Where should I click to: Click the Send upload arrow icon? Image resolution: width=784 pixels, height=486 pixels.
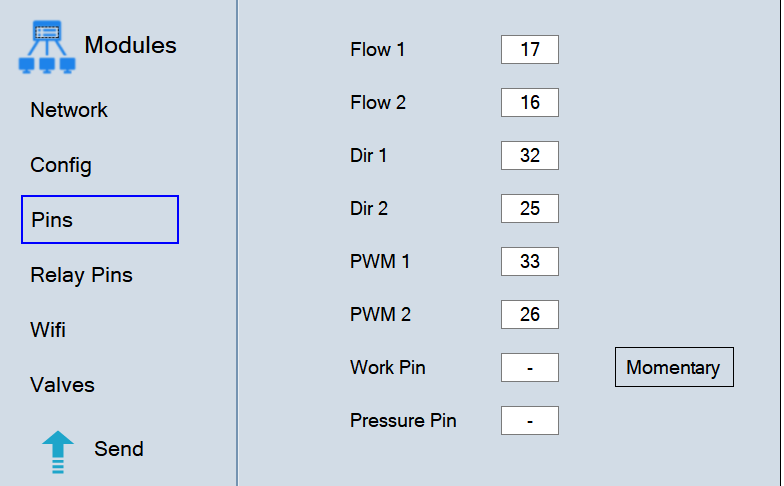tap(58, 452)
